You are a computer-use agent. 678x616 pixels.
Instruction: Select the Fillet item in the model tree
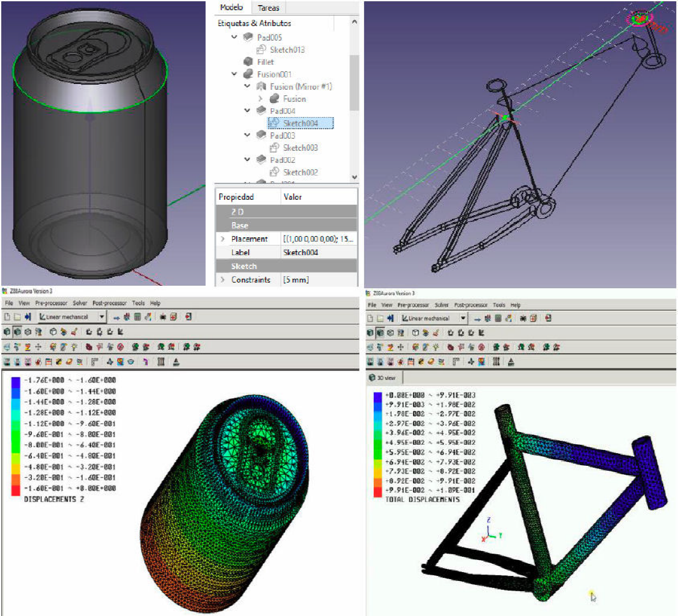[265, 62]
